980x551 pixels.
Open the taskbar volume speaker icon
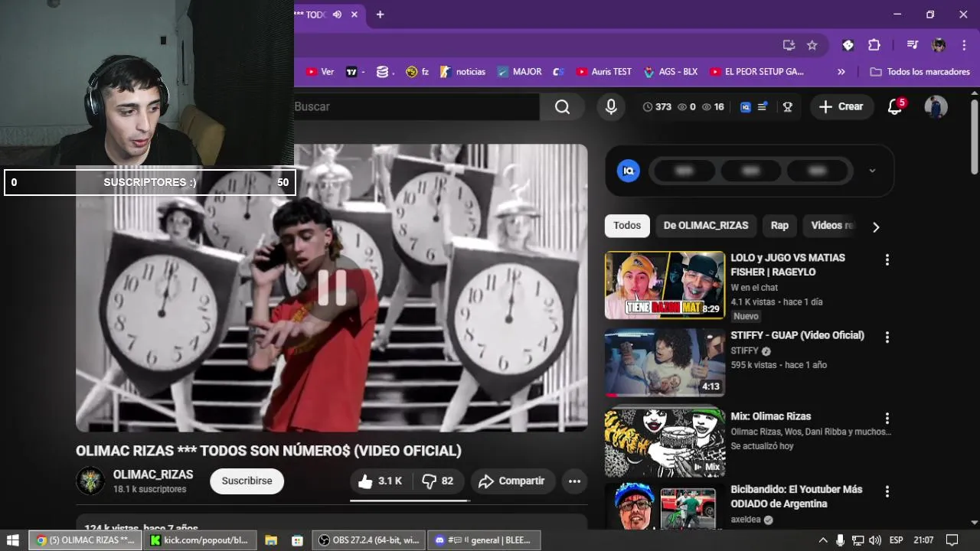(875, 540)
